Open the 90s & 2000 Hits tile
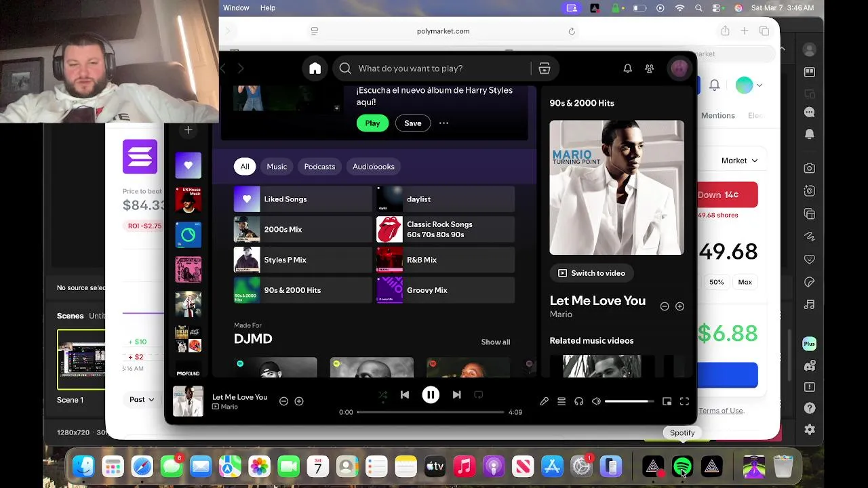This screenshot has width=868, height=488. (x=302, y=290)
